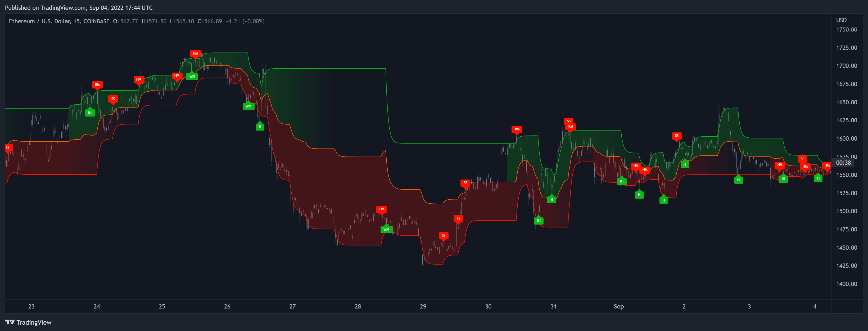The height and width of the screenshot is (331, 868).
Task: Click the change value −1.21 (−0.08%)
Action: coord(245,21)
